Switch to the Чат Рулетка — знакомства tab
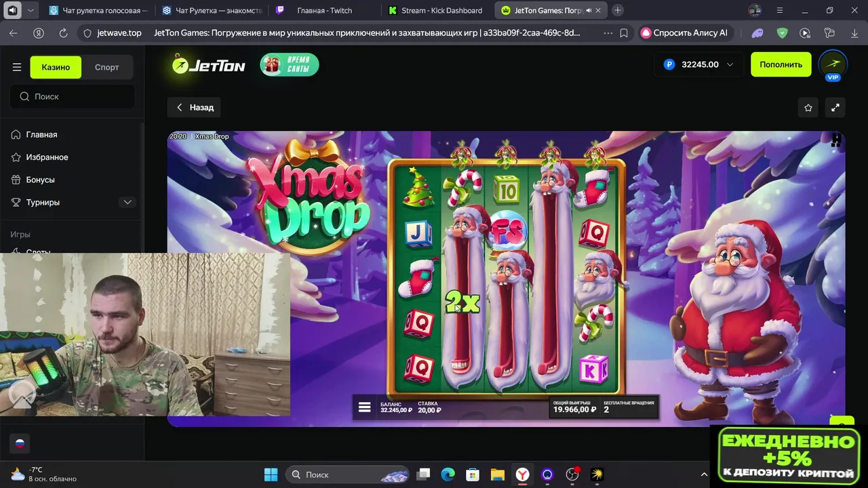Viewport: 868px width, 488px height. (211, 10)
